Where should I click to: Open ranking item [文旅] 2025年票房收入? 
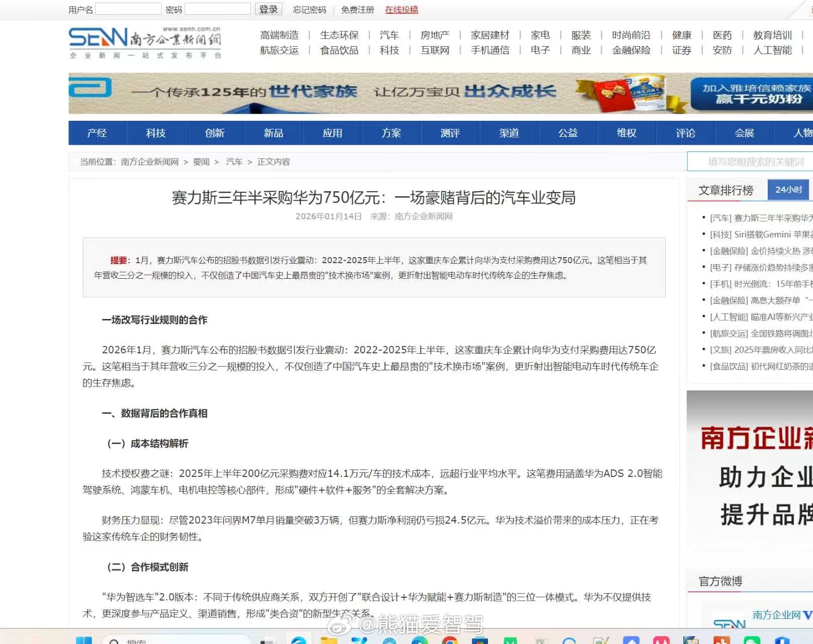tap(761, 350)
